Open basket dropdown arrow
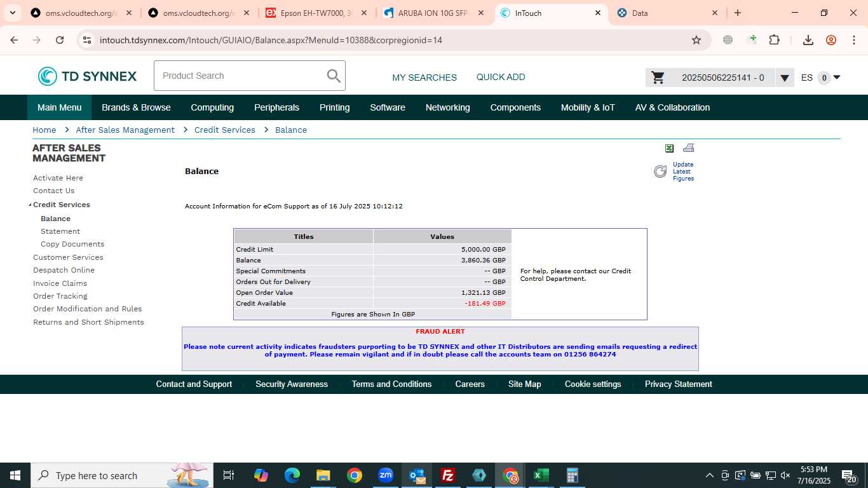Image resolution: width=868 pixels, height=488 pixels. (785, 78)
